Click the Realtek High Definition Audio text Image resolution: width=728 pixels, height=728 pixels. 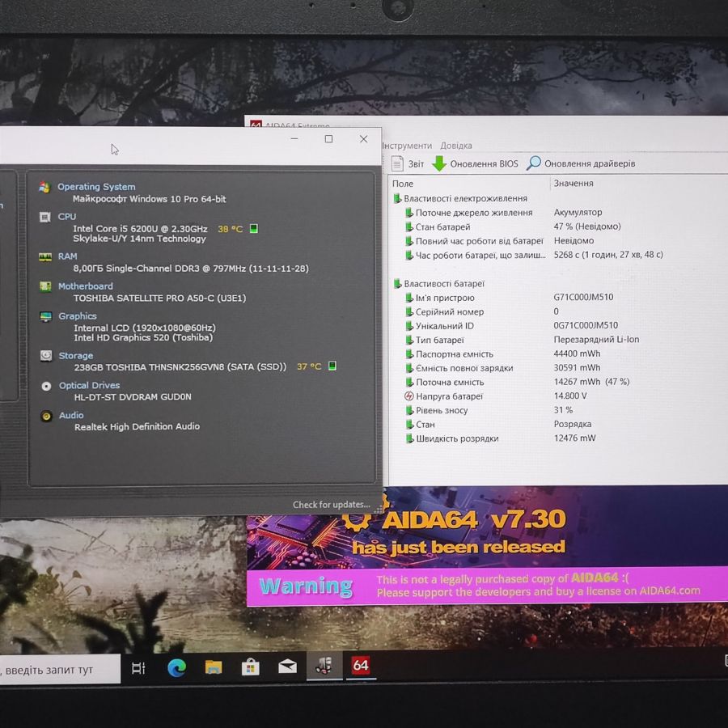[137, 426]
